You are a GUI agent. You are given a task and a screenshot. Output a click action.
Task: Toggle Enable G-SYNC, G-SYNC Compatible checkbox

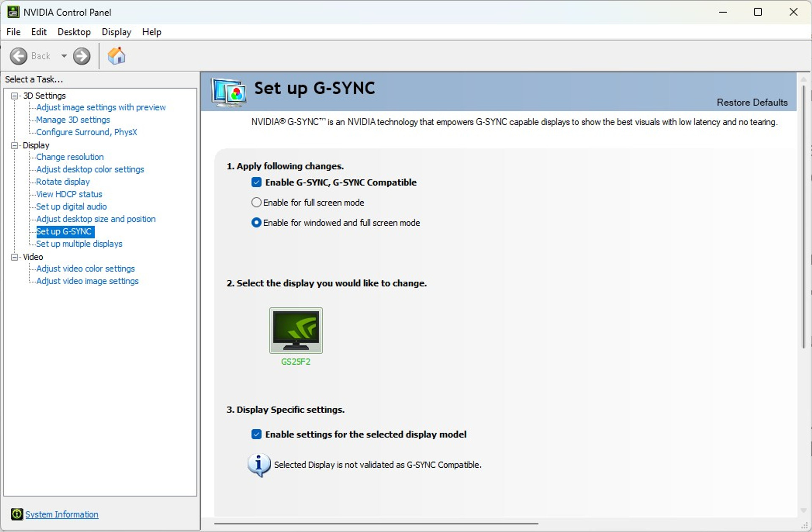tap(256, 182)
